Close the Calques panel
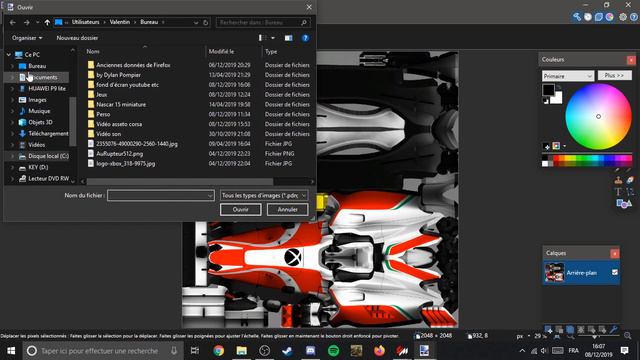Screen dimensions: 640x360 pyautogui.click(x=614, y=254)
